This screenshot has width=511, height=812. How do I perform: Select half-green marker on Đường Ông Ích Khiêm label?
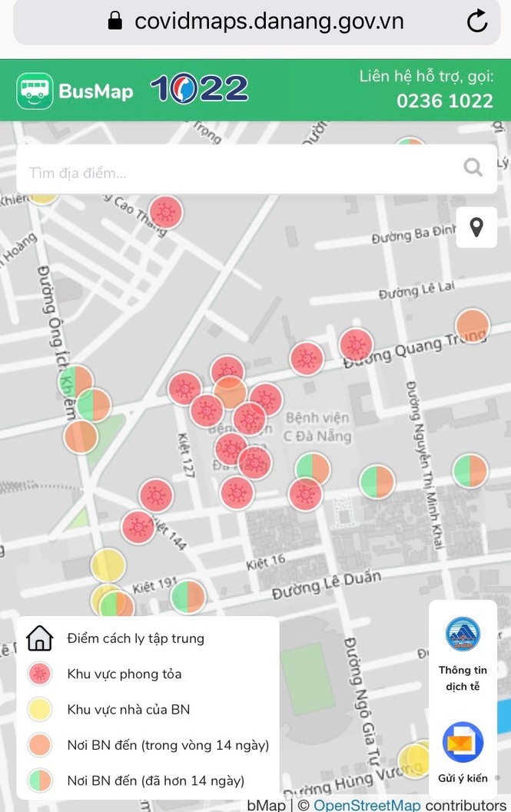76,381
